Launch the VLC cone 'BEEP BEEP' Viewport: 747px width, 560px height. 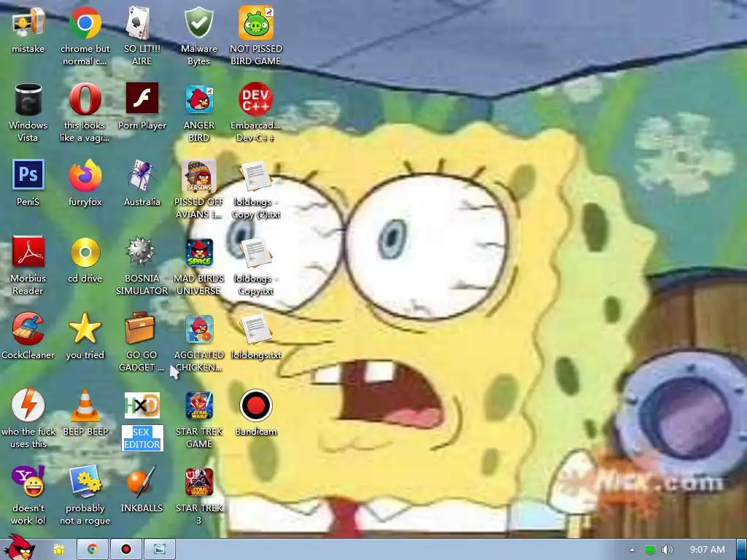tap(85, 413)
